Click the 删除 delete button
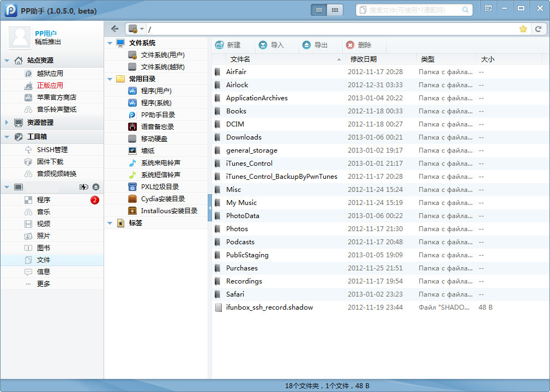The width and height of the screenshot is (550, 392). pos(359,45)
